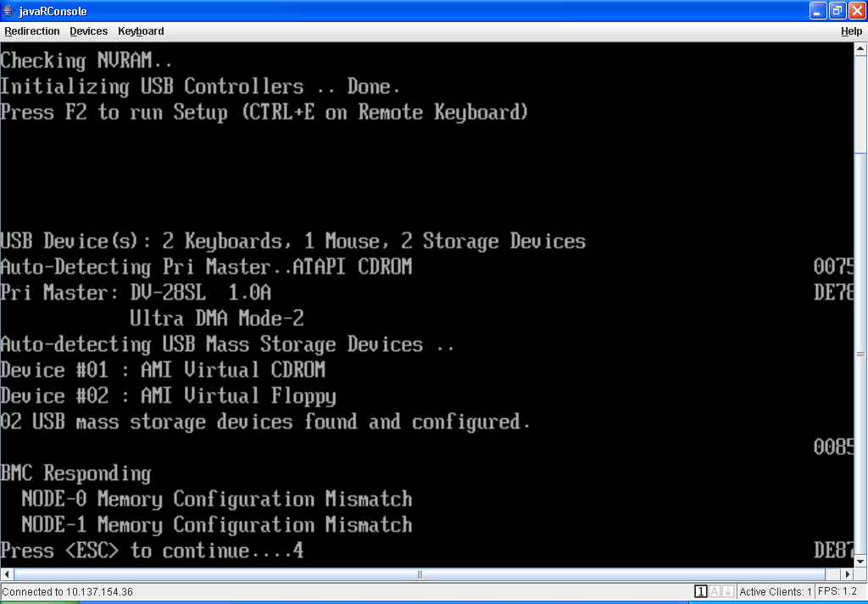Click horizontal scrollbar left arrow

tap(6, 574)
